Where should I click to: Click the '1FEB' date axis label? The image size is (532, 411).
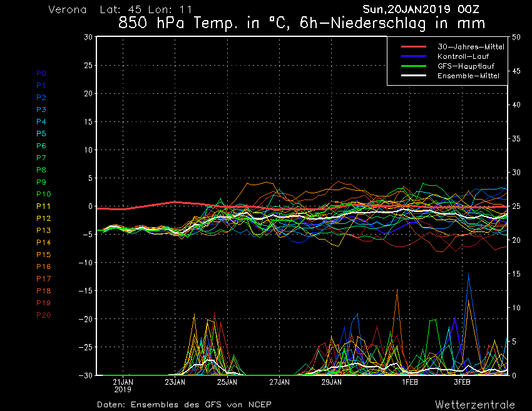pos(410,382)
